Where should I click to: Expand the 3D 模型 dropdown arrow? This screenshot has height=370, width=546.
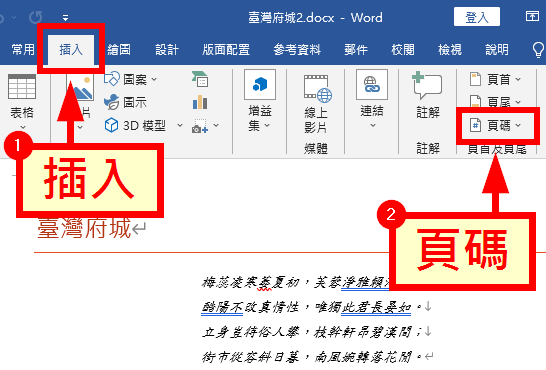[x=180, y=125]
